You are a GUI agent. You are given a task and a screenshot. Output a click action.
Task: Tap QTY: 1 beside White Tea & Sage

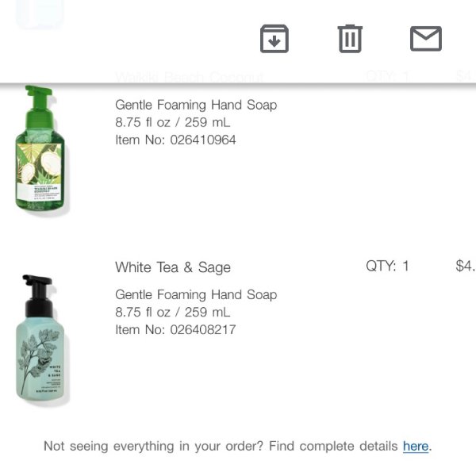pos(387,266)
